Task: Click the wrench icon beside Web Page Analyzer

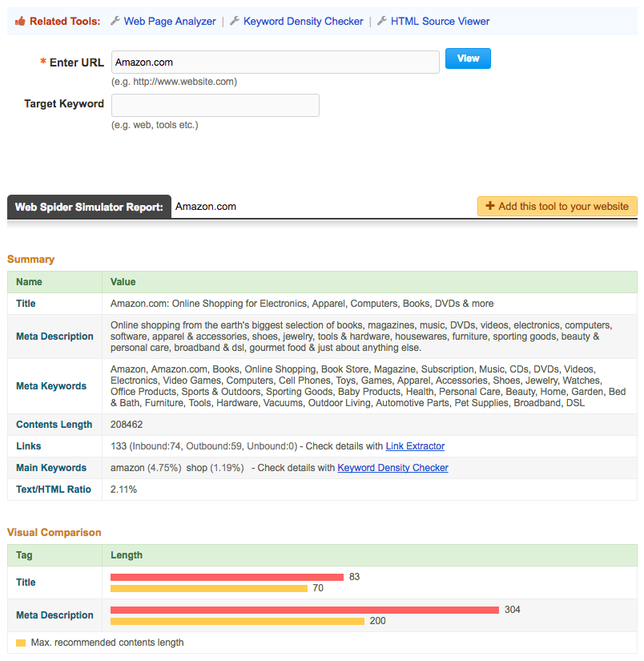Action: pyautogui.click(x=115, y=22)
